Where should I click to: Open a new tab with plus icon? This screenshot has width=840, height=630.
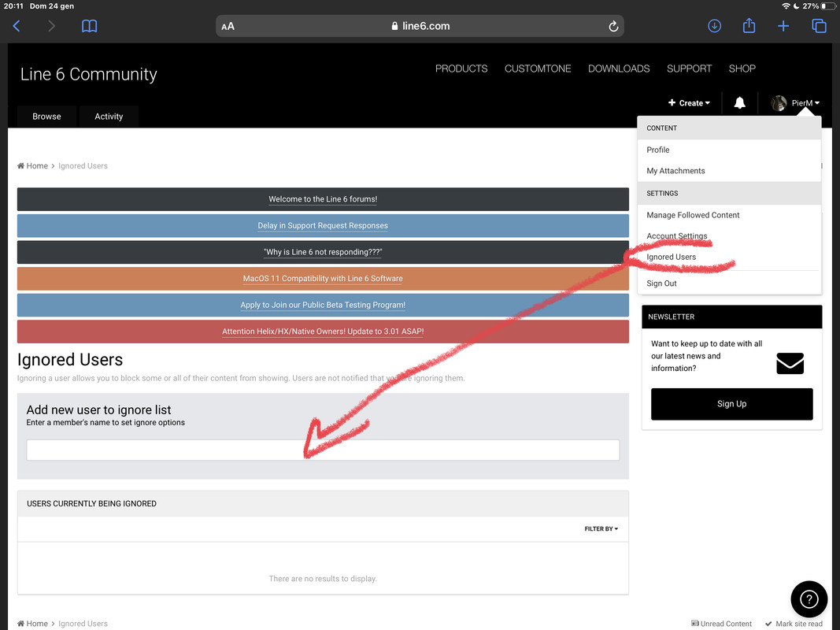783,26
